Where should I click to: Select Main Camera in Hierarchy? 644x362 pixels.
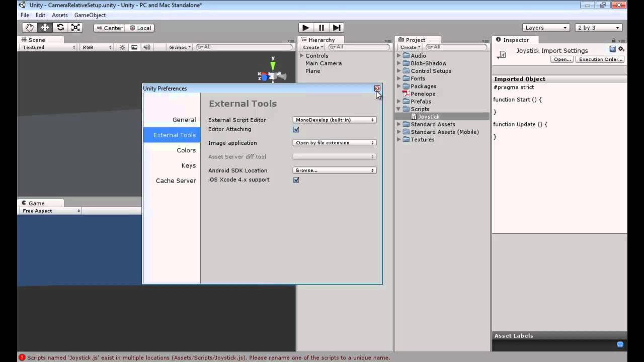pos(324,63)
